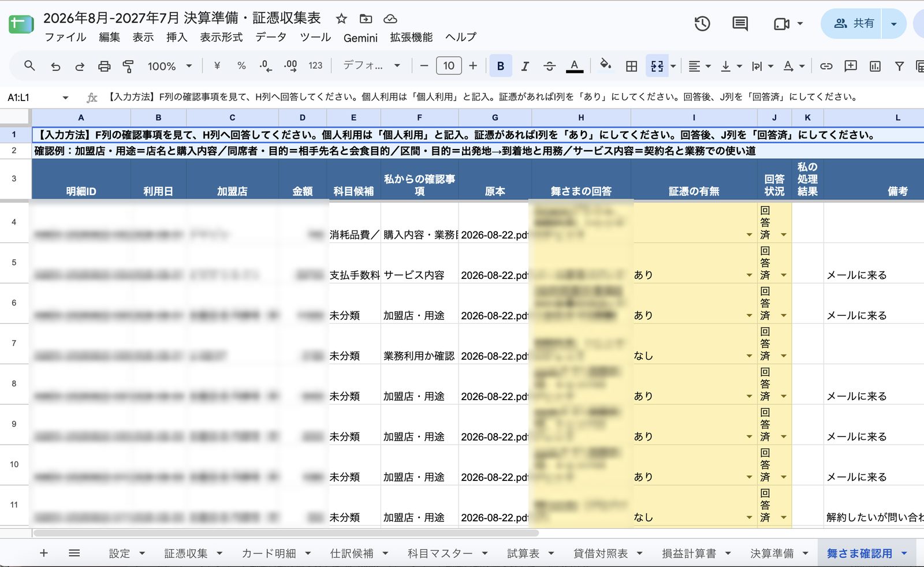Screen dimensions: 924x567
Task: Switch to the カード明細 sheet tab
Action: tap(269, 553)
